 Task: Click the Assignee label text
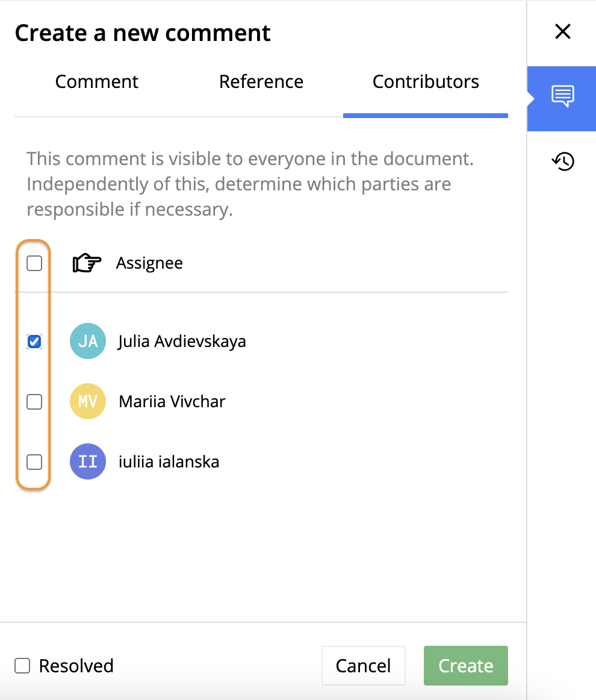[x=149, y=263]
